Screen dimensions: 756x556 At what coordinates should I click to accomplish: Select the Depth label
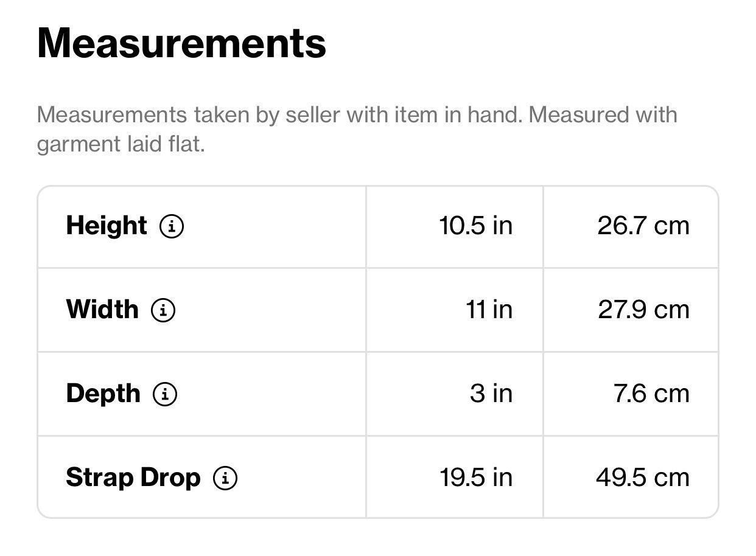103,394
